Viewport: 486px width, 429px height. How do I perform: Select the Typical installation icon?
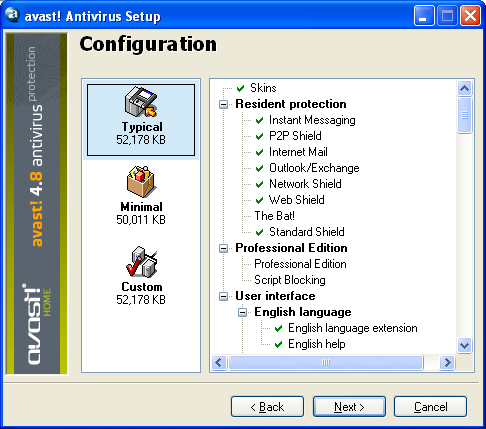coord(141,102)
